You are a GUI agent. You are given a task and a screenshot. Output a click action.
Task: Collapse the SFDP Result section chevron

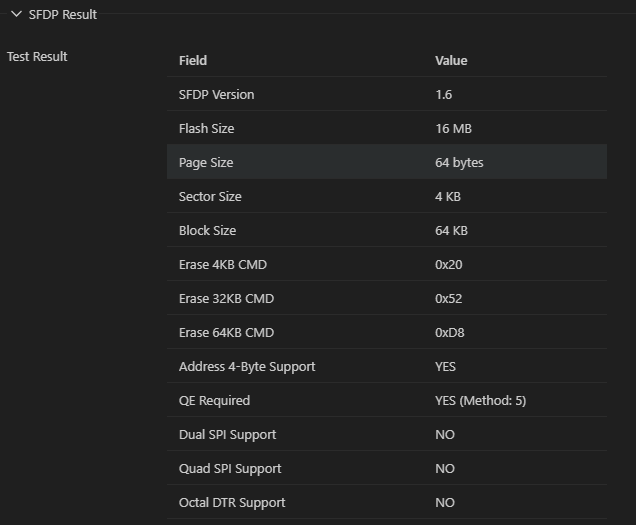(16, 14)
